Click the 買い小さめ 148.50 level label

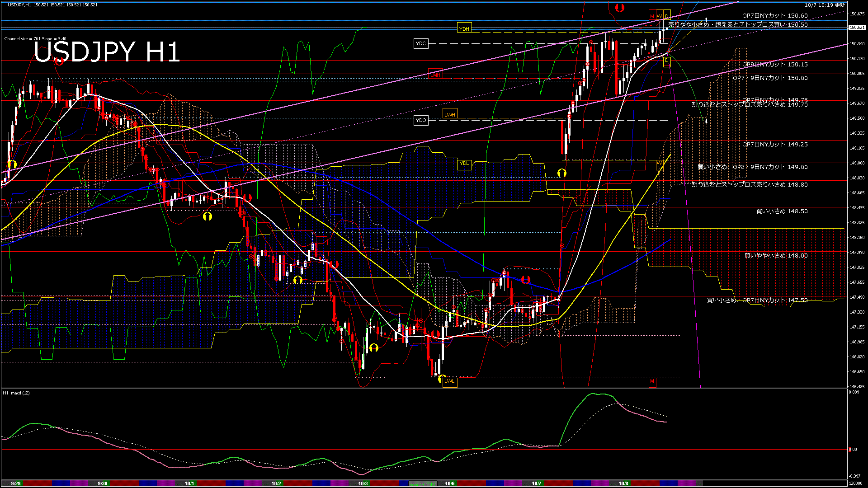[x=782, y=211]
